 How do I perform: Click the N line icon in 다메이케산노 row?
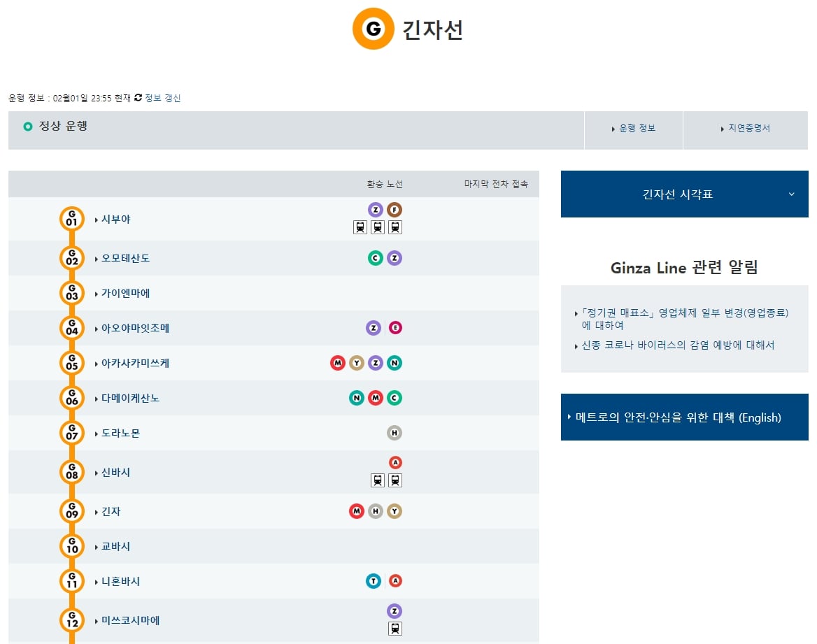pyautogui.click(x=357, y=398)
